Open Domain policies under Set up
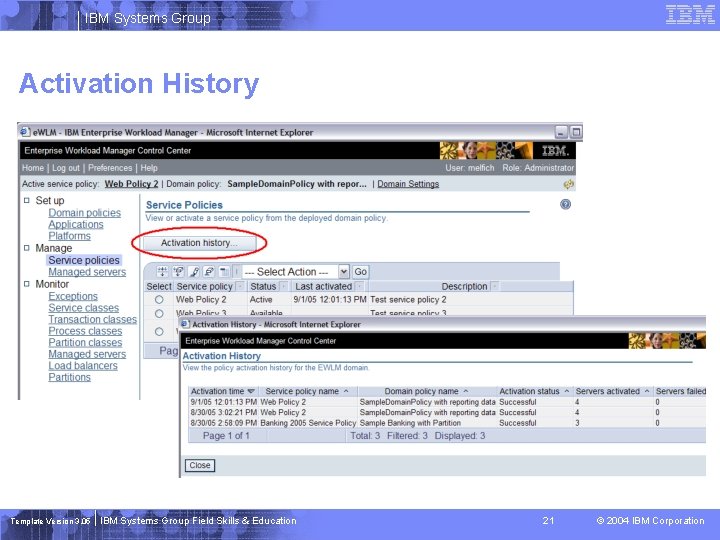The width and height of the screenshot is (720, 540). 84,213
